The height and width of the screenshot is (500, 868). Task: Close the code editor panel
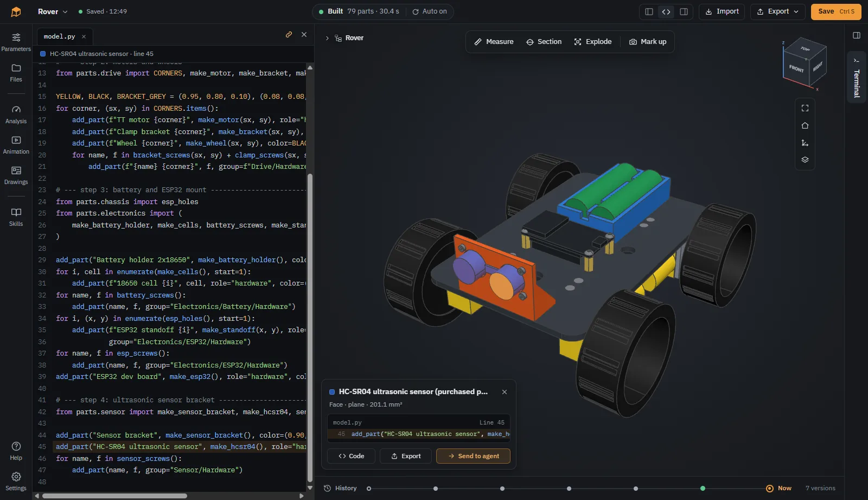coord(304,34)
